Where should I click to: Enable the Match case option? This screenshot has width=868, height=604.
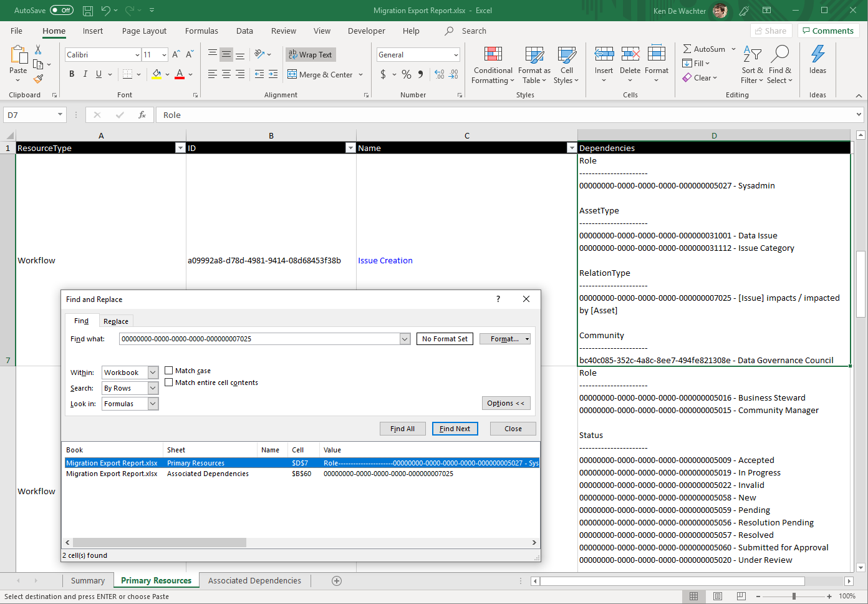tap(169, 370)
